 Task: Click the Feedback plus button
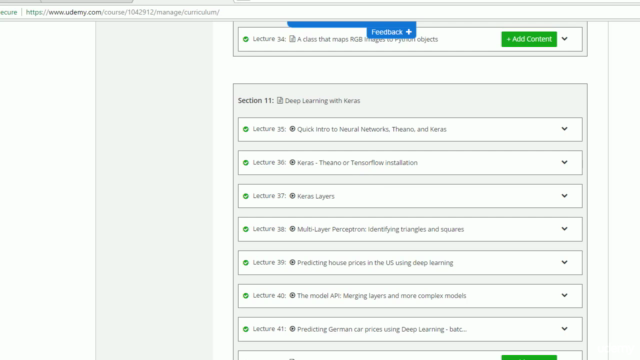391,32
